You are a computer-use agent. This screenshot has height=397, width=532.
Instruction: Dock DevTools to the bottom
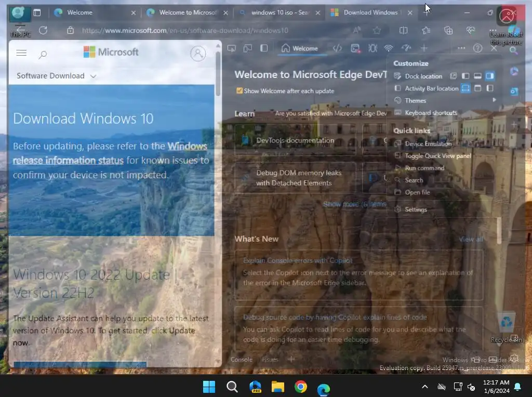click(478, 76)
